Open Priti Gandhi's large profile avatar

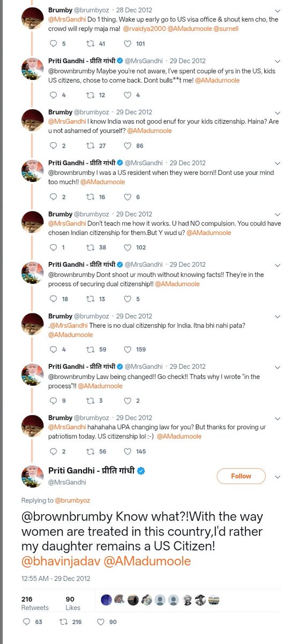[32, 476]
